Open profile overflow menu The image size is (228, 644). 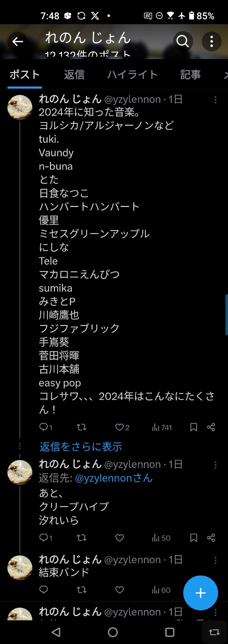click(212, 41)
